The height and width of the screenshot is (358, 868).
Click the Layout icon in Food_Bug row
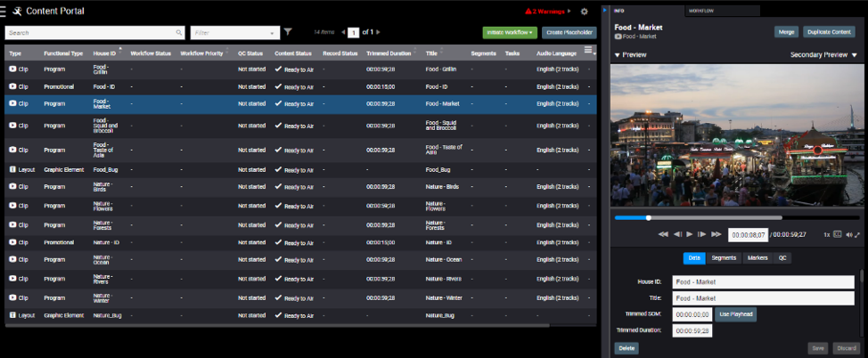(x=12, y=170)
